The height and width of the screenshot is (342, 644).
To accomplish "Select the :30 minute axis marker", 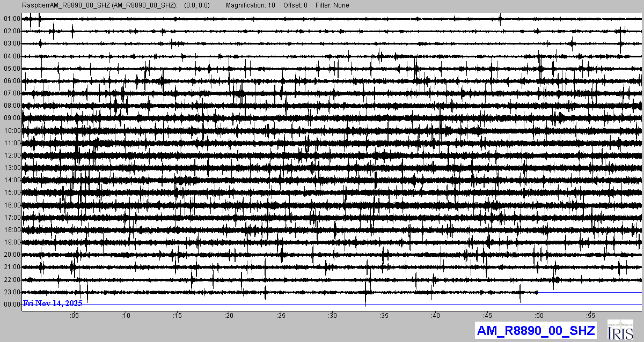I will [x=333, y=316].
